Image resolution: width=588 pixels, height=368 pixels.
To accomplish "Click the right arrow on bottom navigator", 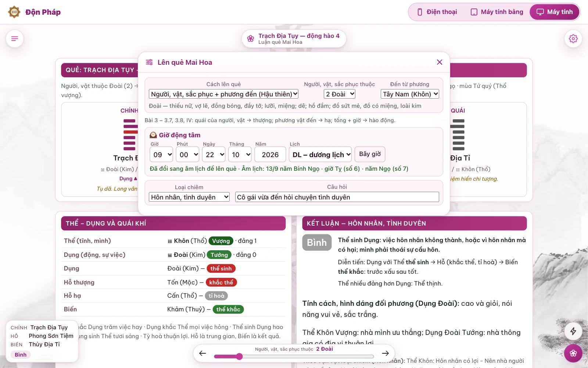I will 385,353.
